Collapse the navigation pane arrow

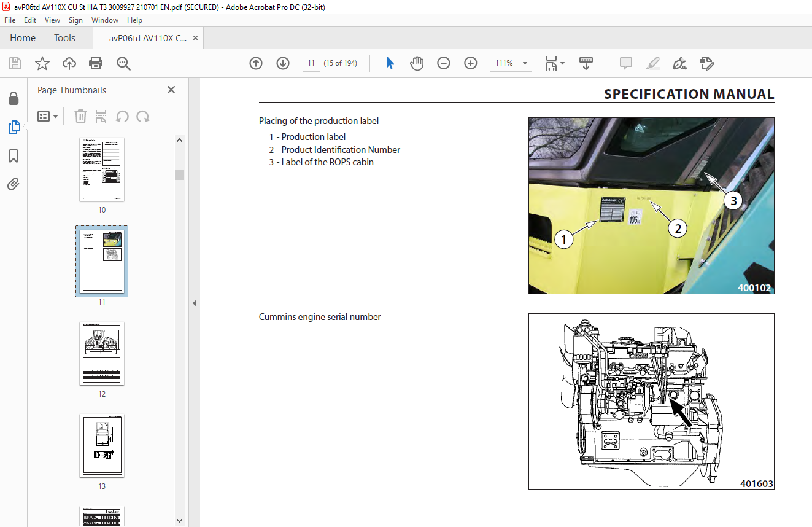(x=195, y=303)
